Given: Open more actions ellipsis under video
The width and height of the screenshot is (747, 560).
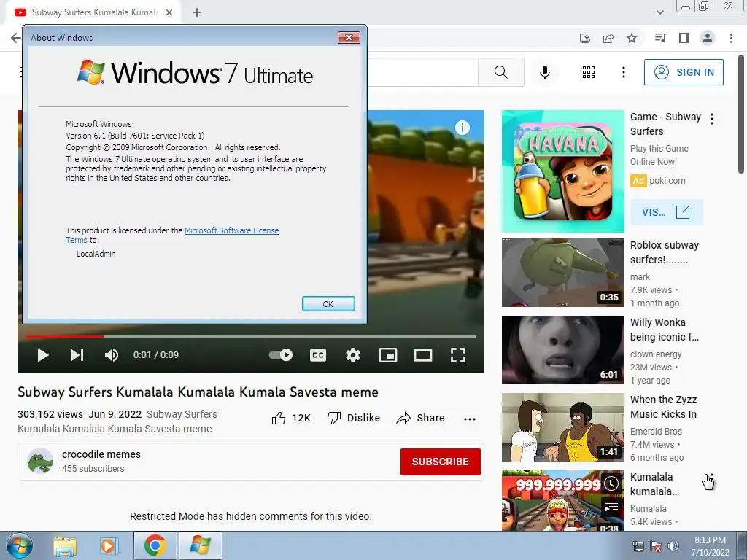Looking at the screenshot, I should [x=469, y=419].
